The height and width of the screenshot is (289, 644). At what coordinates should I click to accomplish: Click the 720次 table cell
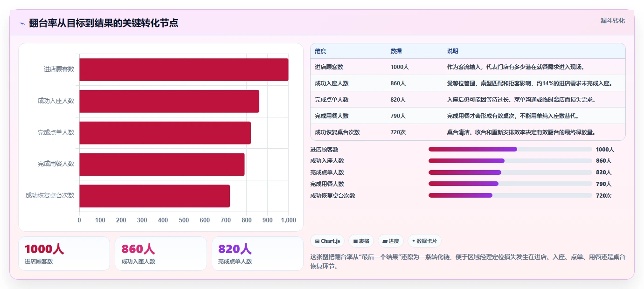tap(398, 132)
